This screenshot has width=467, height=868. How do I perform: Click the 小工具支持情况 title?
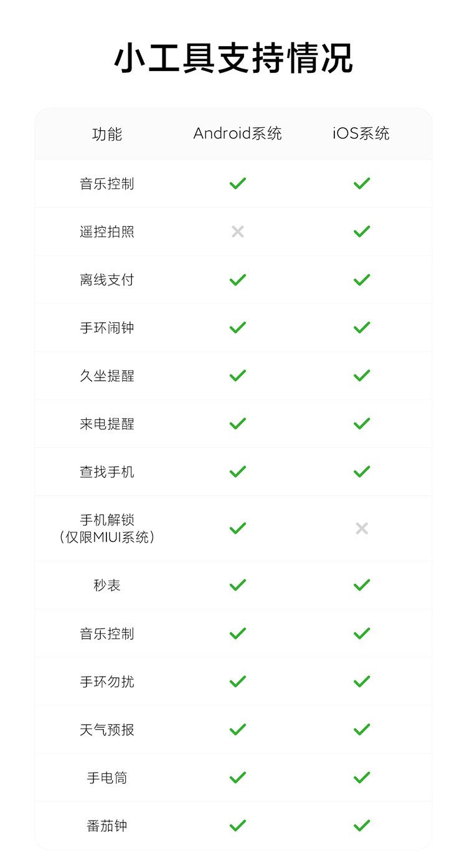[233, 59]
